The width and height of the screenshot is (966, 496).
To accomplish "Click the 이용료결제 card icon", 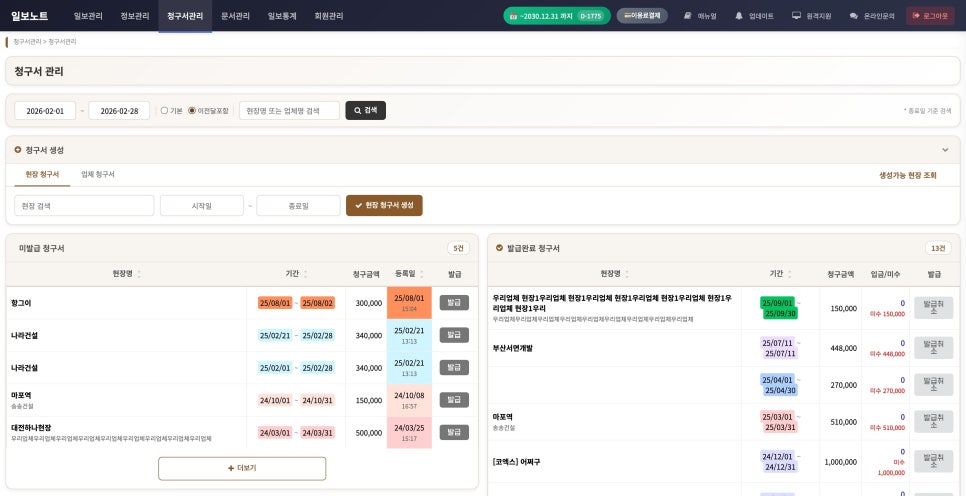I will (628, 16).
